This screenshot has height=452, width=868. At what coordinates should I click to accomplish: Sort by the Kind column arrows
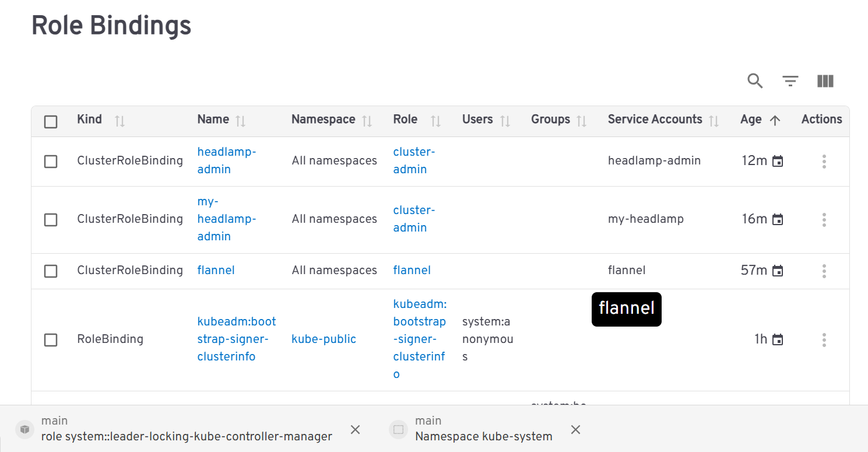[x=120, y=121]
